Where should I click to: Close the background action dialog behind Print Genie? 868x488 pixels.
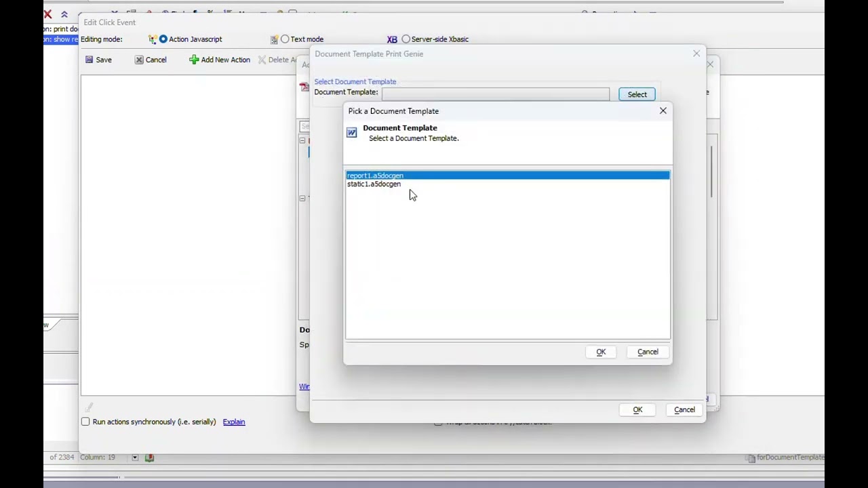(710, 64)
